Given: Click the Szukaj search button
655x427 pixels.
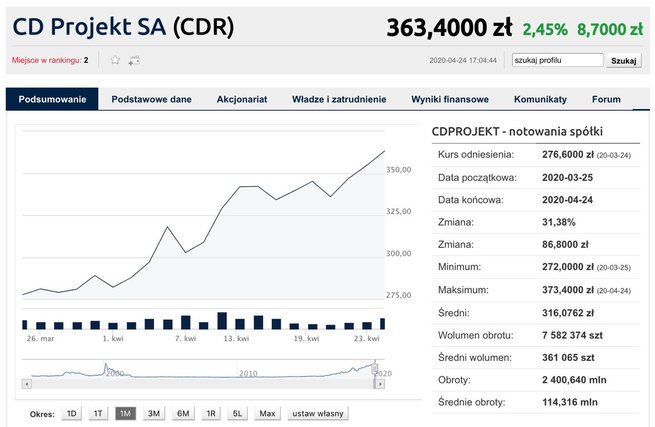Looking at the screenshot, I should 624,61.
